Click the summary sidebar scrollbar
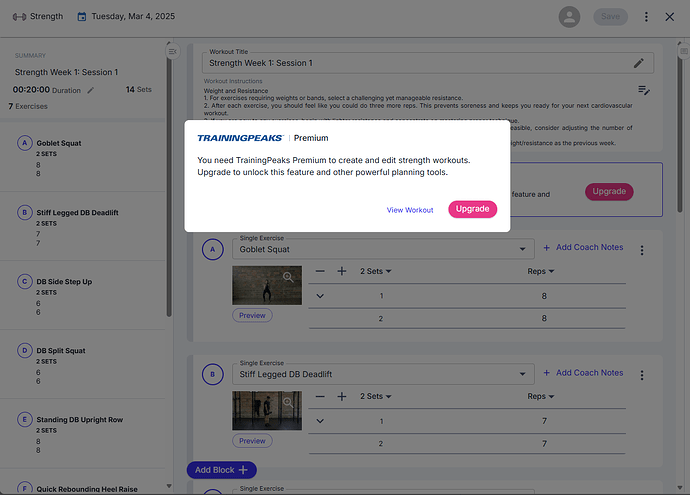This screenshot has height=495, width=690. (x=169, y=185)
